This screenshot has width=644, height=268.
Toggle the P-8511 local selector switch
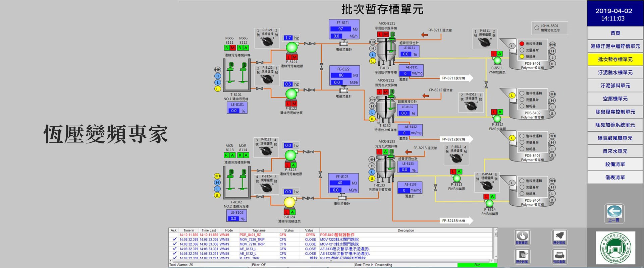tap(485, 42)
